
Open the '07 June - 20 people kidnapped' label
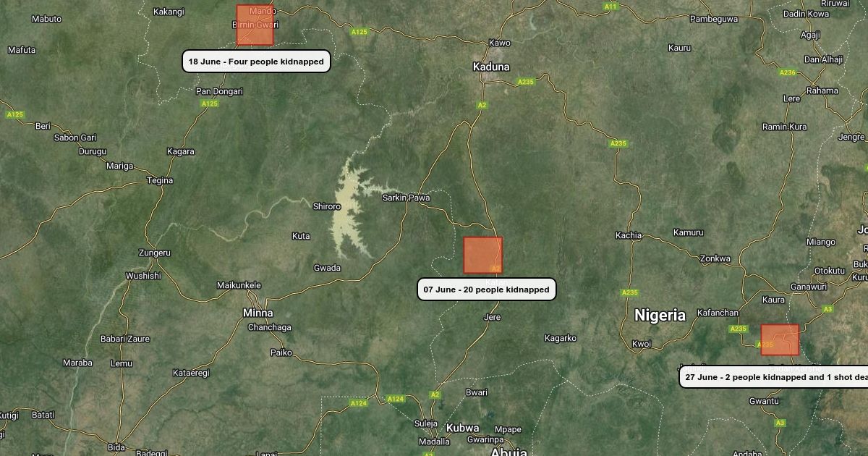487,290
